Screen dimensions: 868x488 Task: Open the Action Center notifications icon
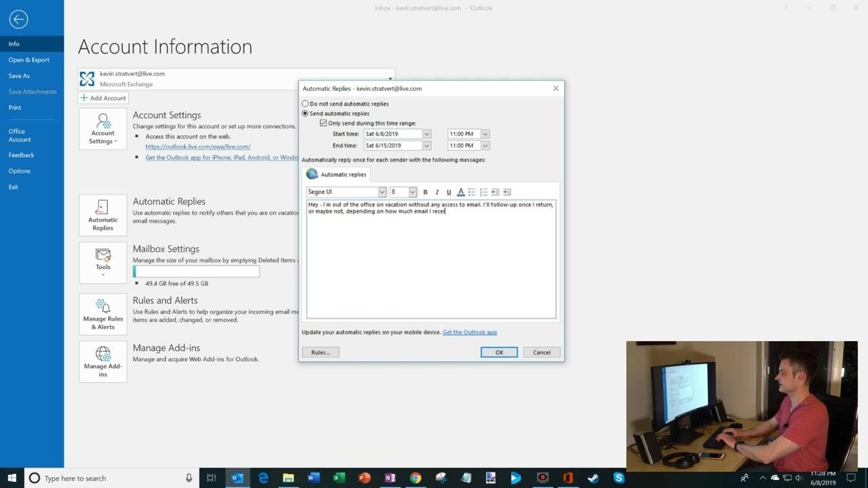click(852, 478)
